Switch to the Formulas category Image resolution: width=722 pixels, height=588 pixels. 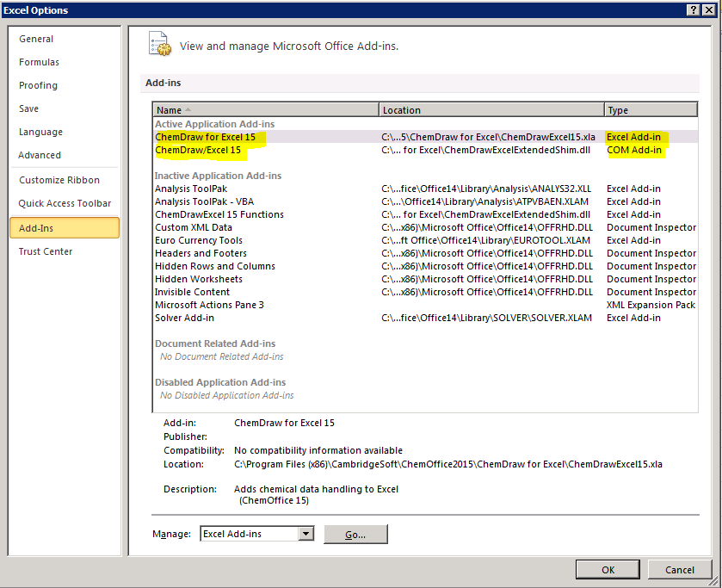point(39,62)
